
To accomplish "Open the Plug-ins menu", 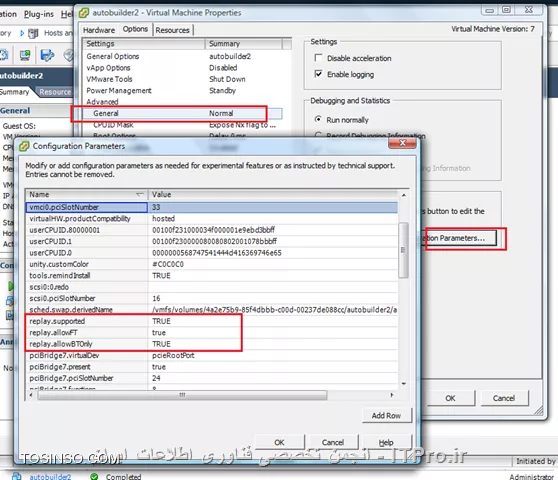I will pyautogui.click(x=39, y=14).
